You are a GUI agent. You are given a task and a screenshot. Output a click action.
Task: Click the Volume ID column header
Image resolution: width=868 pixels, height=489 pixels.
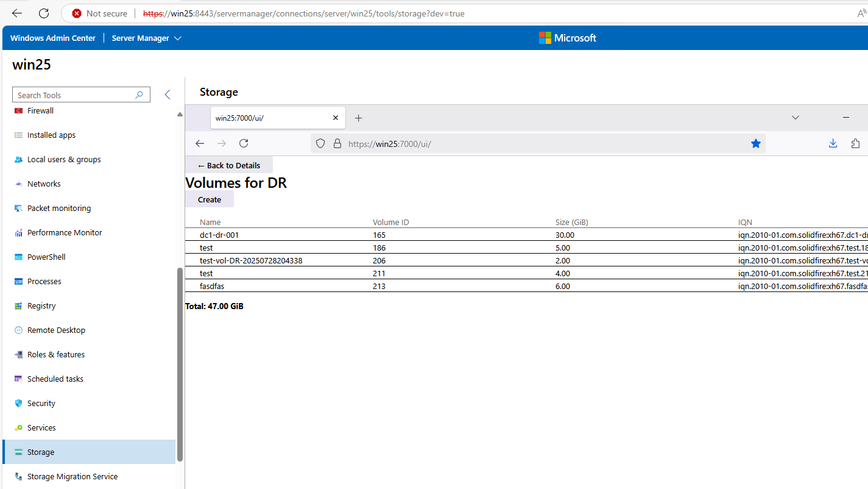[390, 222]
